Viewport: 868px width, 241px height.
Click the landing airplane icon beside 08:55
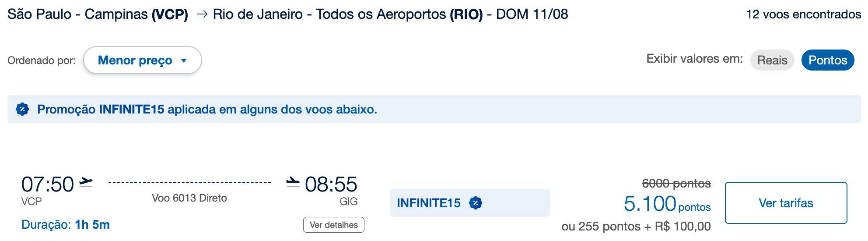click(x=293, y=182)
